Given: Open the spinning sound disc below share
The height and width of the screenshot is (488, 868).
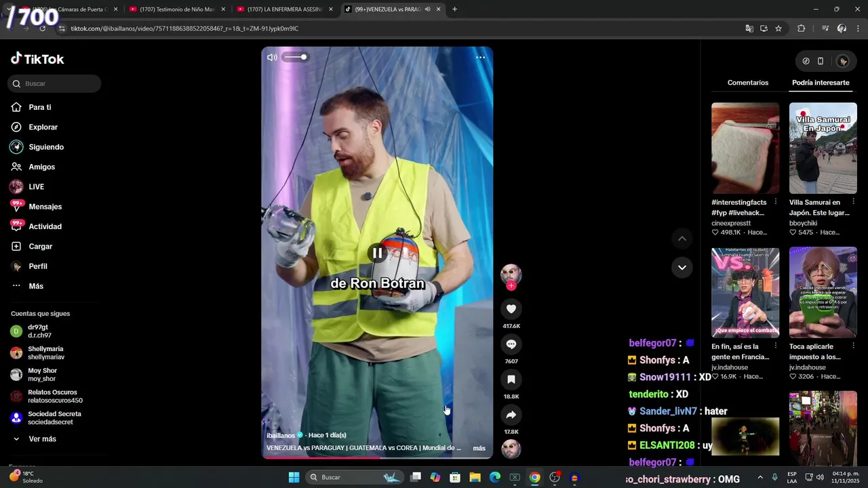Looking at the screenshot, I should tap(511, 449).
